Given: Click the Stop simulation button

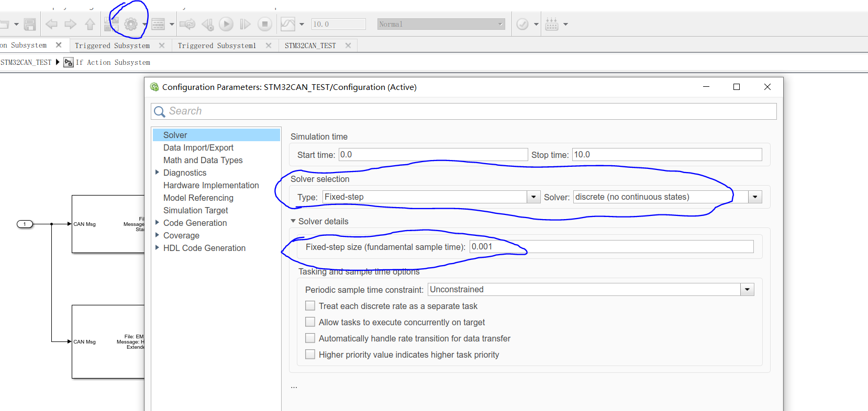Looking at the screenshot, I should [265, 24].
